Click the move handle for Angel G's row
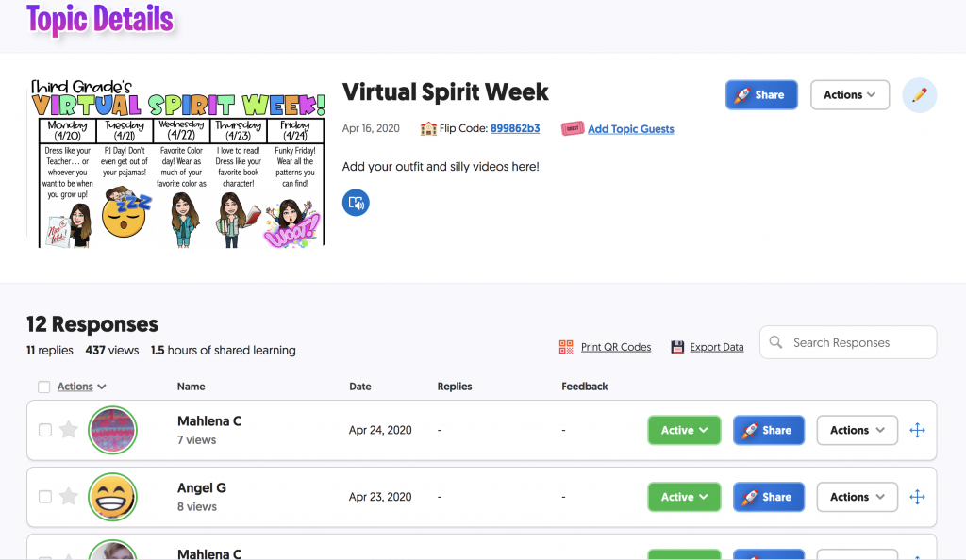Screen dimensions: 966x560 [917, 497]
